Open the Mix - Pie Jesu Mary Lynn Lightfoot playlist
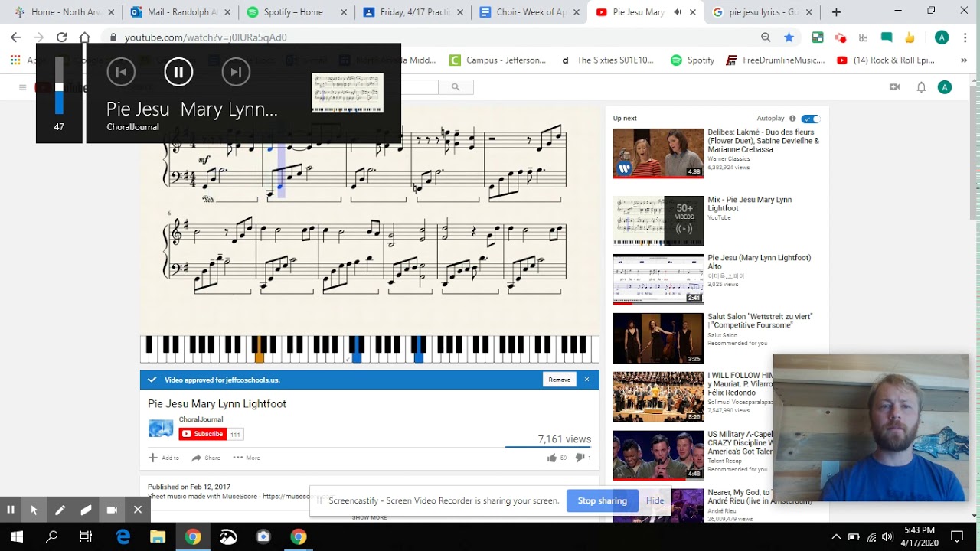The height and width of the screenshot is (551, 980). [x=658, y=220]
